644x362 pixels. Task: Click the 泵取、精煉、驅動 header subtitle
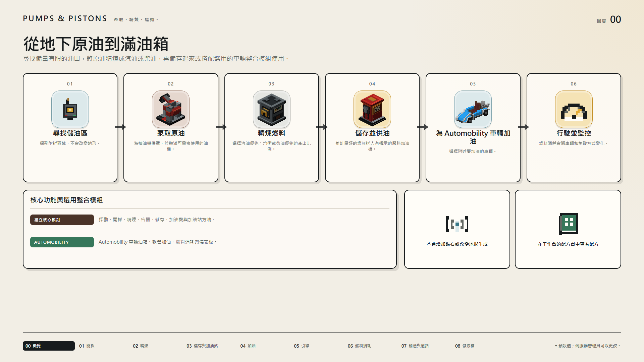136,20
